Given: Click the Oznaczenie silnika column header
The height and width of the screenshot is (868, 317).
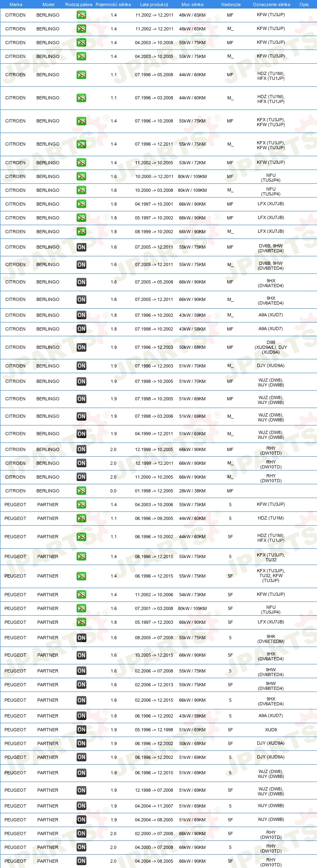Looking at the screenshot, I should tap(272, 4).
